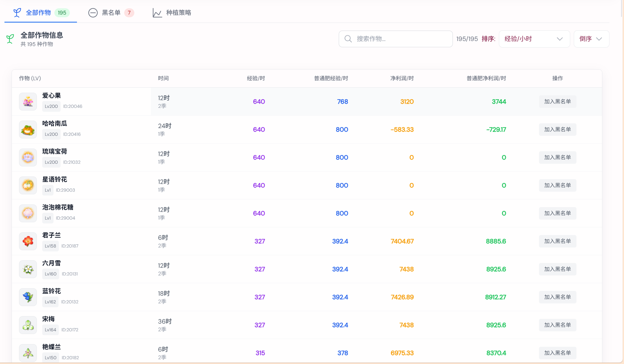The height and width of the screenshot is (364, 624).
Task: Click the 8912.27 value for 蓝铃花
Action: click(x=496, y=297)
